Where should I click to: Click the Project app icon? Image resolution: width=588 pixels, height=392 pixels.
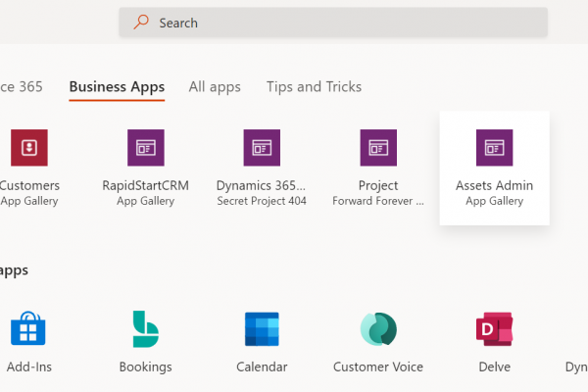(x=378, y=147)
